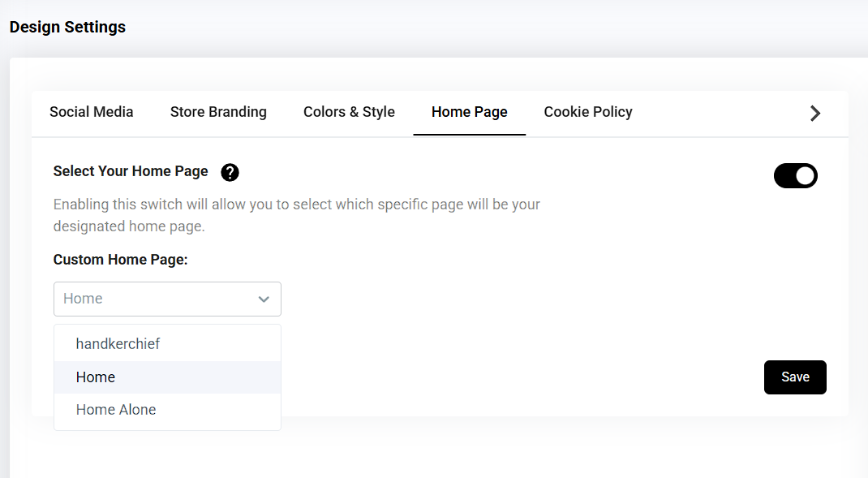Click the selected 'Home' value in combo box
The height and width of the screenshot is (478, 868).
pyautogui.click(x=84, y=299)
